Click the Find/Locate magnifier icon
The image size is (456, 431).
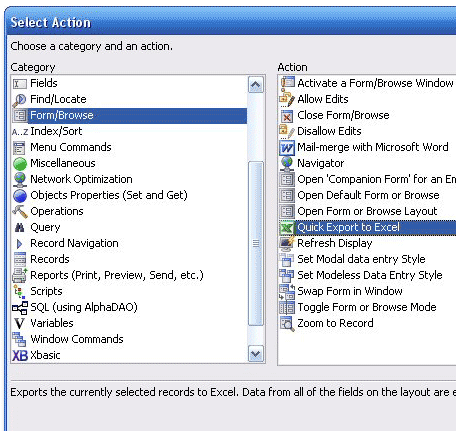tap(19, 100)
